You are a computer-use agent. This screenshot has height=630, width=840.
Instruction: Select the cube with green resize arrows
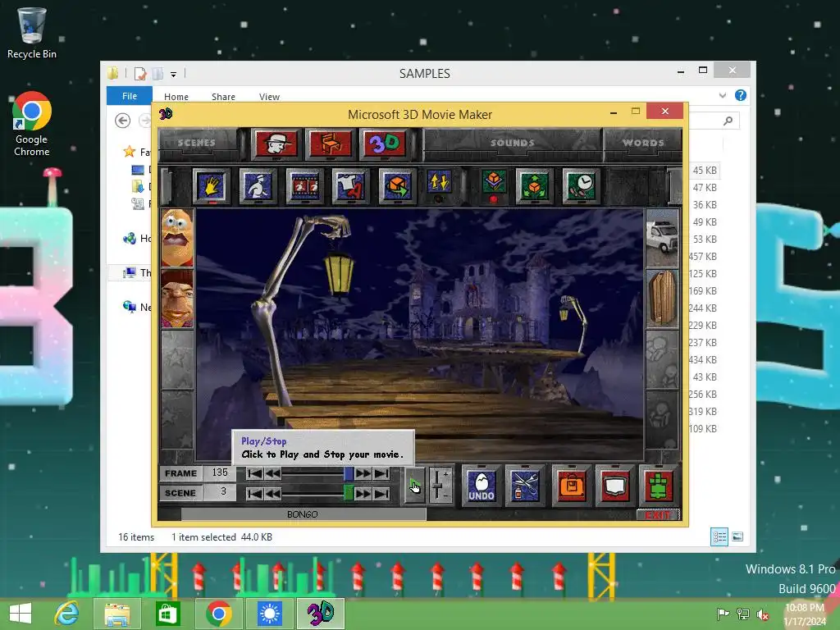tap(534, 186)
